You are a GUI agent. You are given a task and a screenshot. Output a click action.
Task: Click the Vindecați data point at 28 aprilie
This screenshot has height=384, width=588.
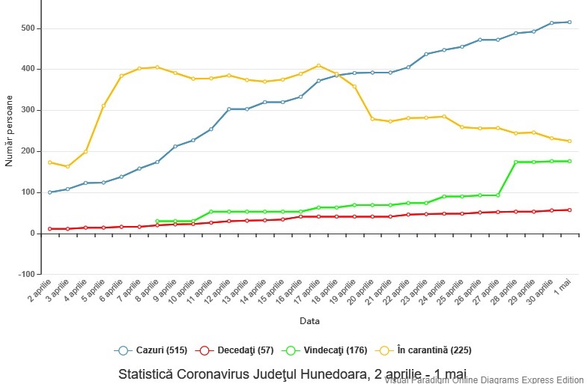tap(516, 162)
